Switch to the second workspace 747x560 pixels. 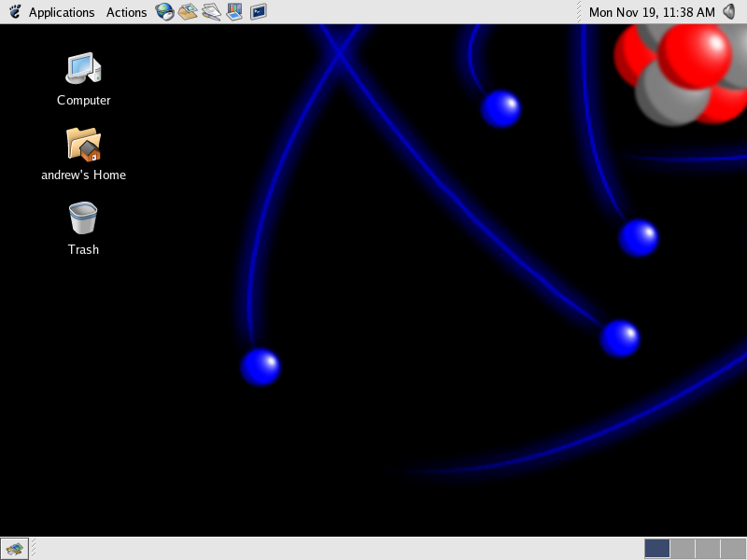(x=683, y=549)
